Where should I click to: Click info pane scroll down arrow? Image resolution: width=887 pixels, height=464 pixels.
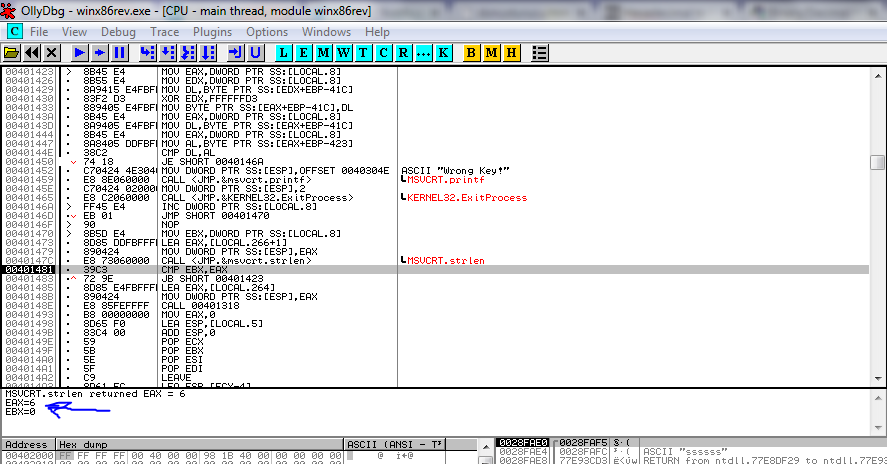pos(878,428)
